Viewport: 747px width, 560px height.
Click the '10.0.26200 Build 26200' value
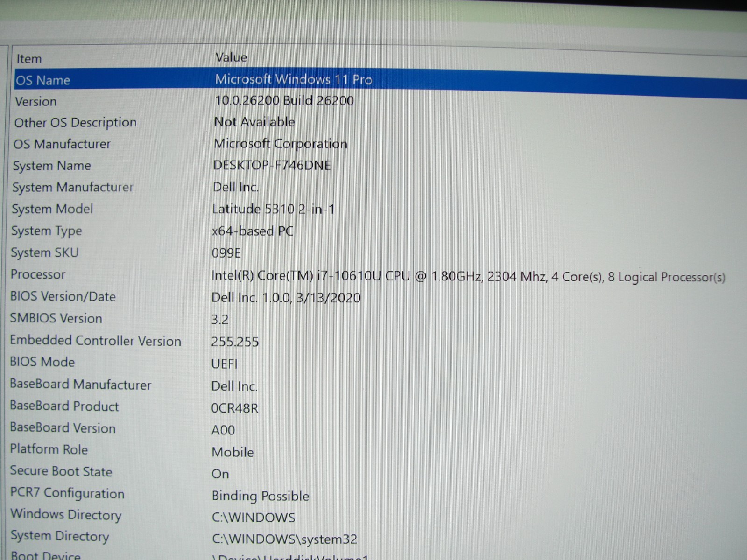click(x=284, y=100)
